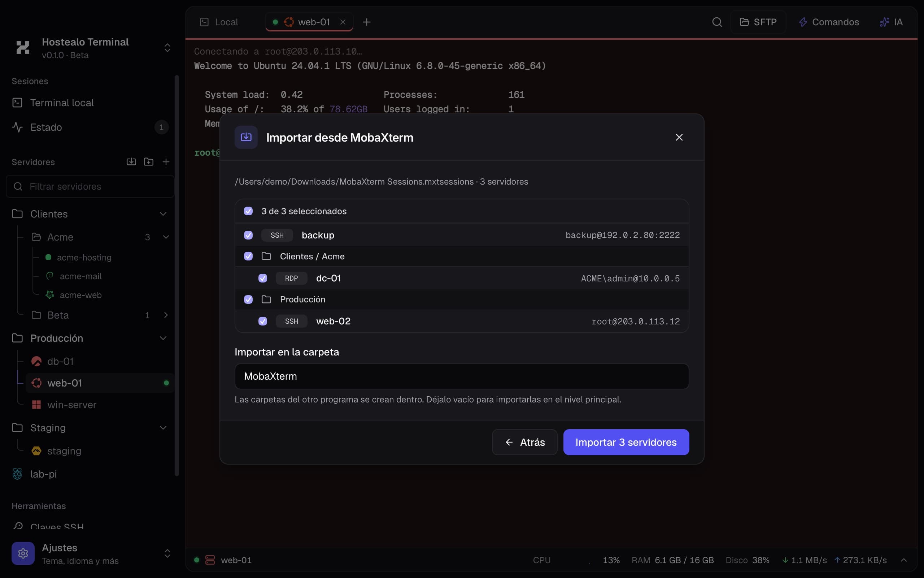Open the SFTP panel
This screenshot has width=924, height=578.
pyautogui.click(x=758, y=22)
